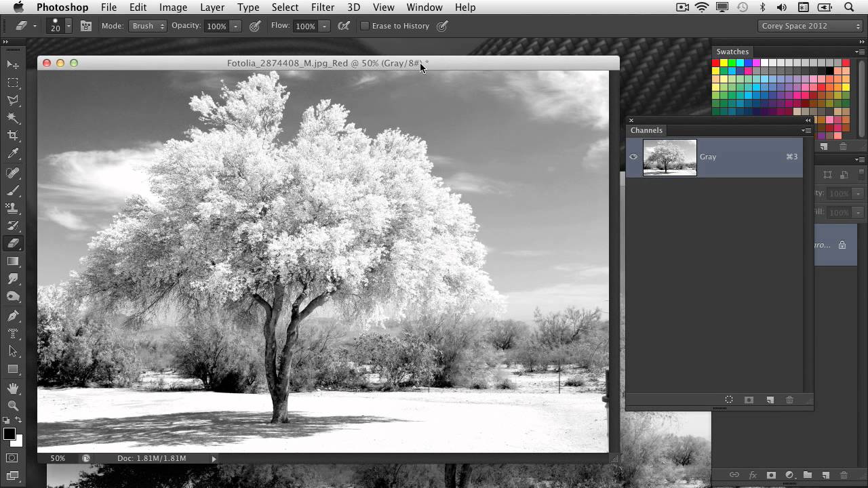Screen dimensions: 868x488
Task: Collapse the Channels panel to icons
Action: tap(808, 121)
